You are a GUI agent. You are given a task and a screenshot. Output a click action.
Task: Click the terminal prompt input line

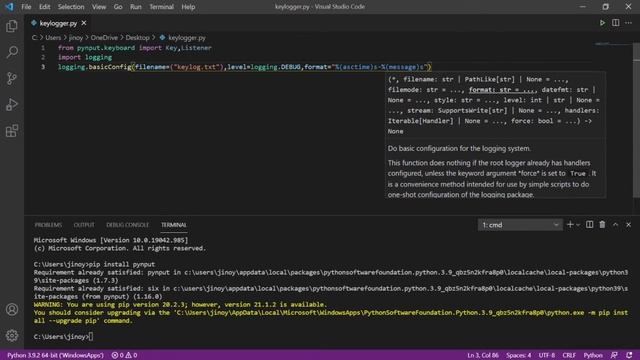[64, 337]
